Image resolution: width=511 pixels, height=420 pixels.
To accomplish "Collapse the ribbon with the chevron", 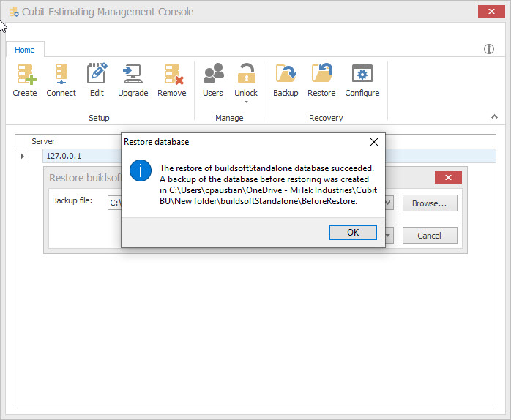I will point(494,116).
